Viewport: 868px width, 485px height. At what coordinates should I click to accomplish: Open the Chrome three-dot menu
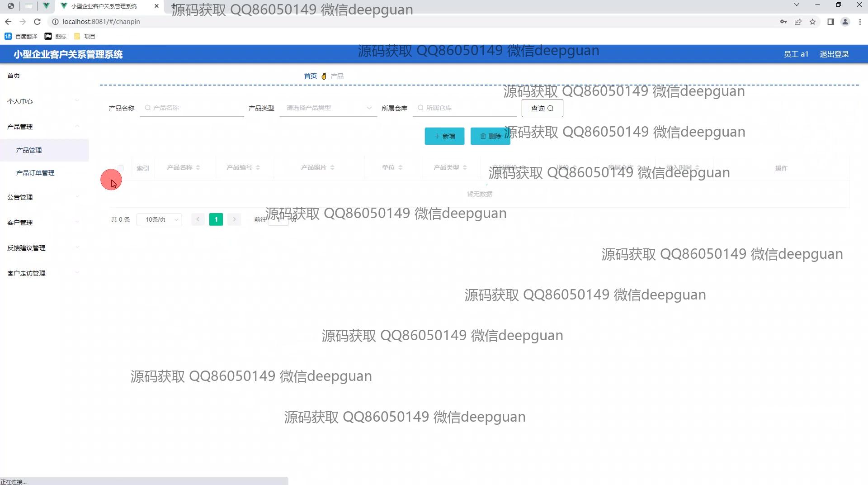point(860,22)
